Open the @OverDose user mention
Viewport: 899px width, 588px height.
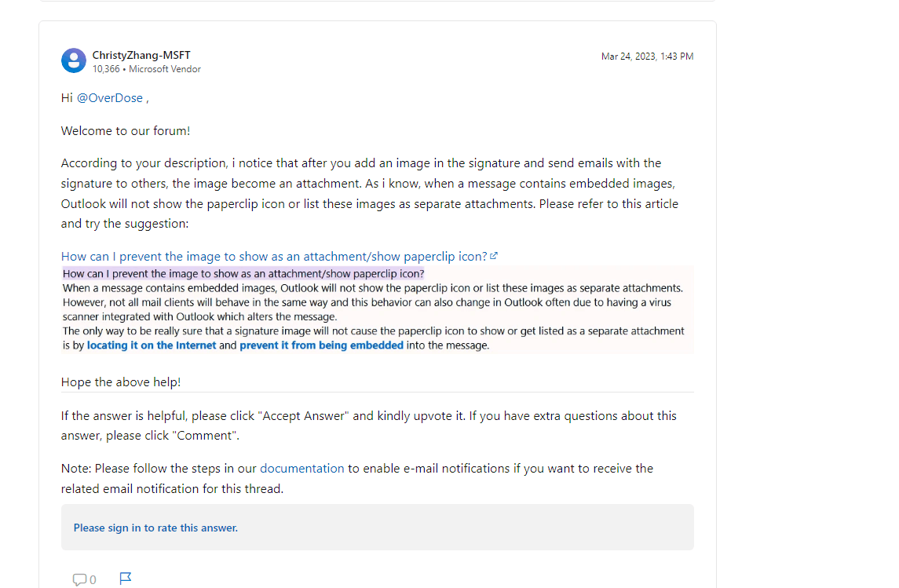(x=111, y=97)
